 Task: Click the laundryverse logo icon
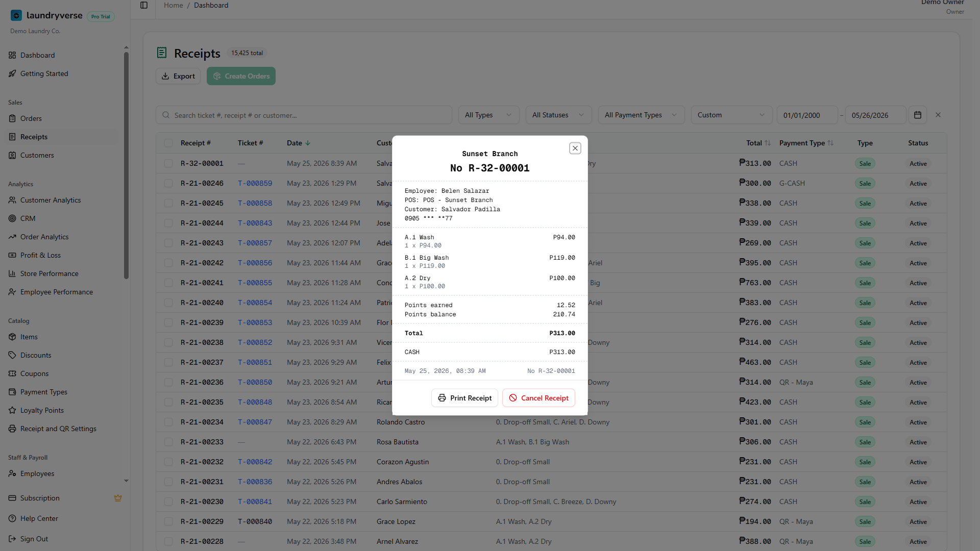click(16, 16)
